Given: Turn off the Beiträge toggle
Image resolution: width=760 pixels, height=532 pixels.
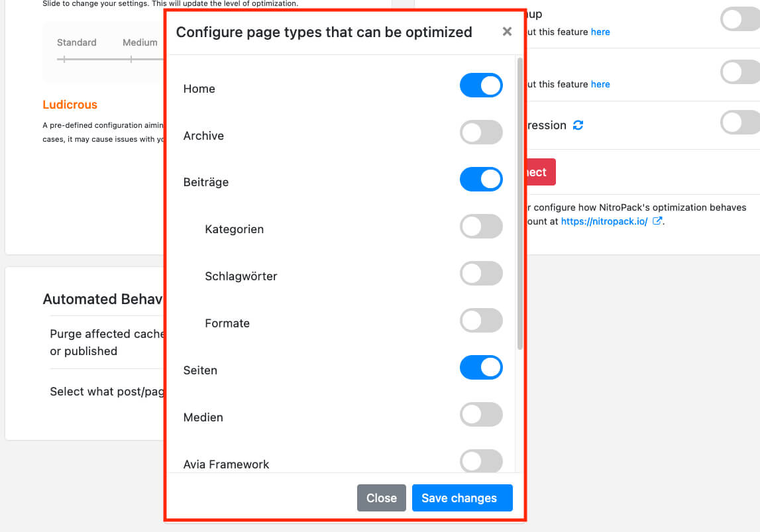Looking at the screenshot, I should pos(481,180).
